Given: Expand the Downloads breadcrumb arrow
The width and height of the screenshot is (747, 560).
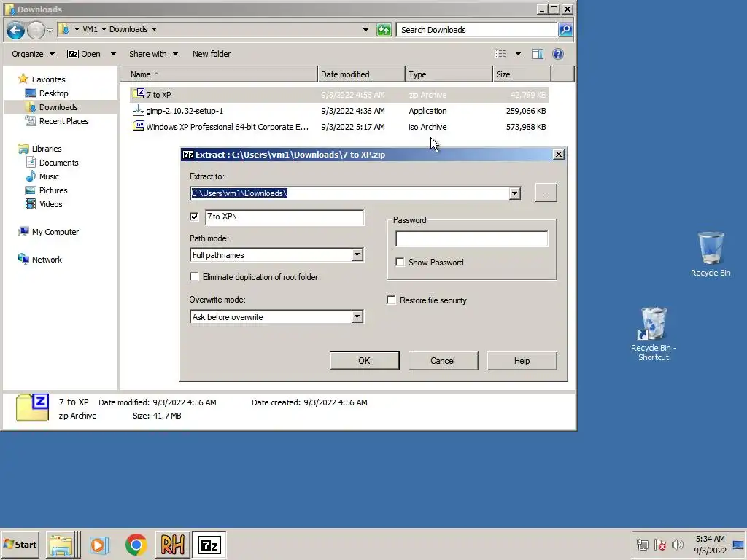Looking at the screenshot, I should [x=154, y=29].
